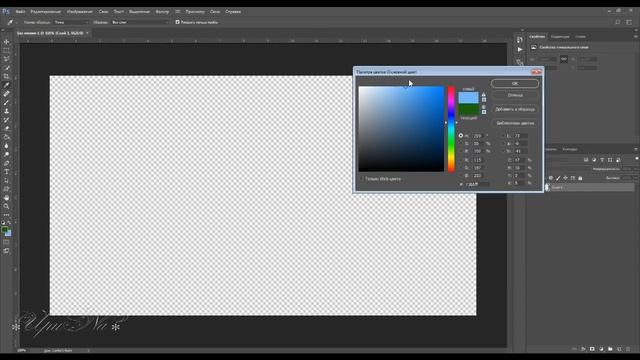
Task: Select the brightness B radio button
Action: 461,151
